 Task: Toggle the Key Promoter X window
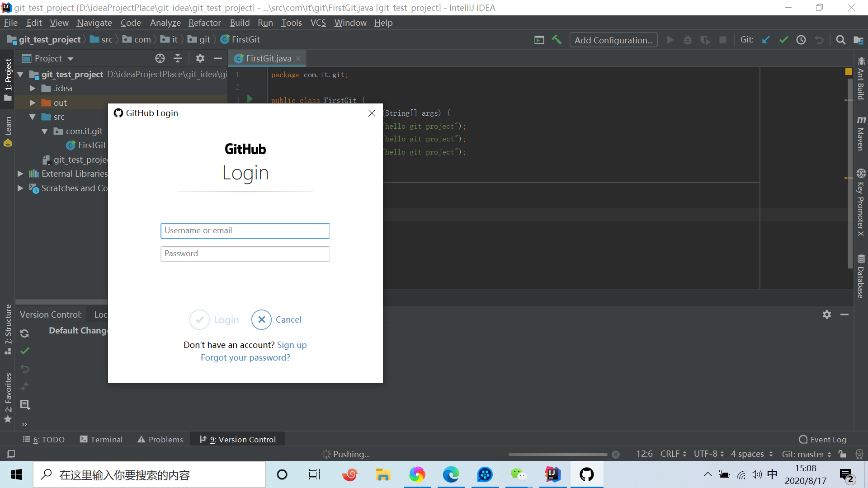click(861, 202)
